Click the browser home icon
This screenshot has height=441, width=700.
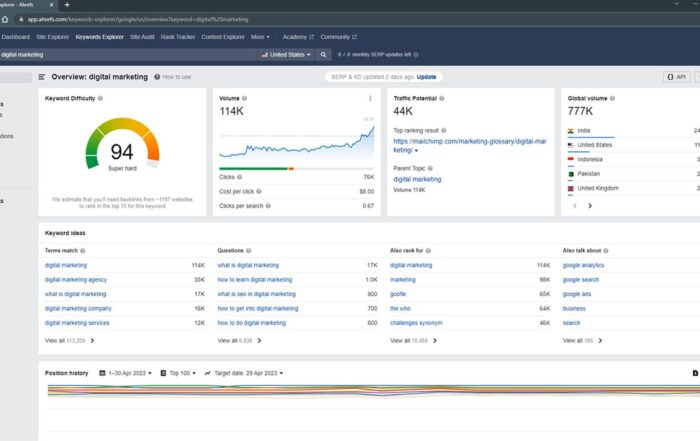(x=5, y=19)
